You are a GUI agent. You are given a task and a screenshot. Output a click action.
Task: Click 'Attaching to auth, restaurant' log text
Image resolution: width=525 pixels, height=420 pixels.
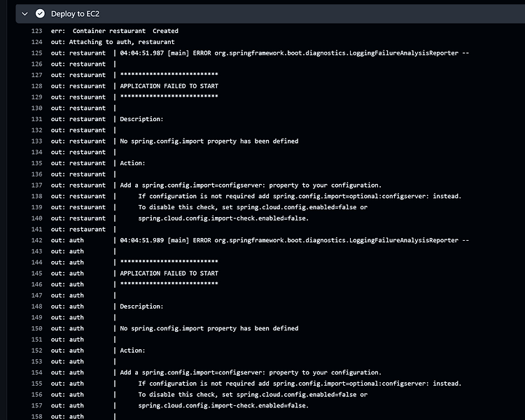tap(122, 42)
